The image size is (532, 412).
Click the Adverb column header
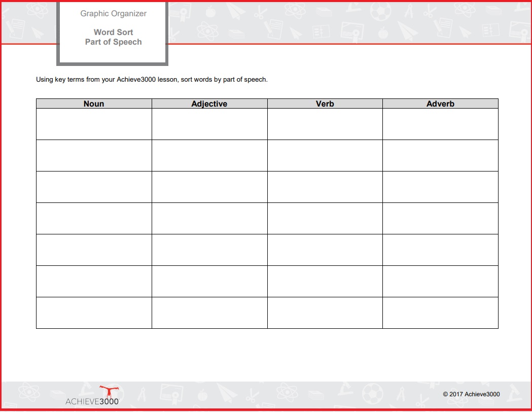point(440,104)
